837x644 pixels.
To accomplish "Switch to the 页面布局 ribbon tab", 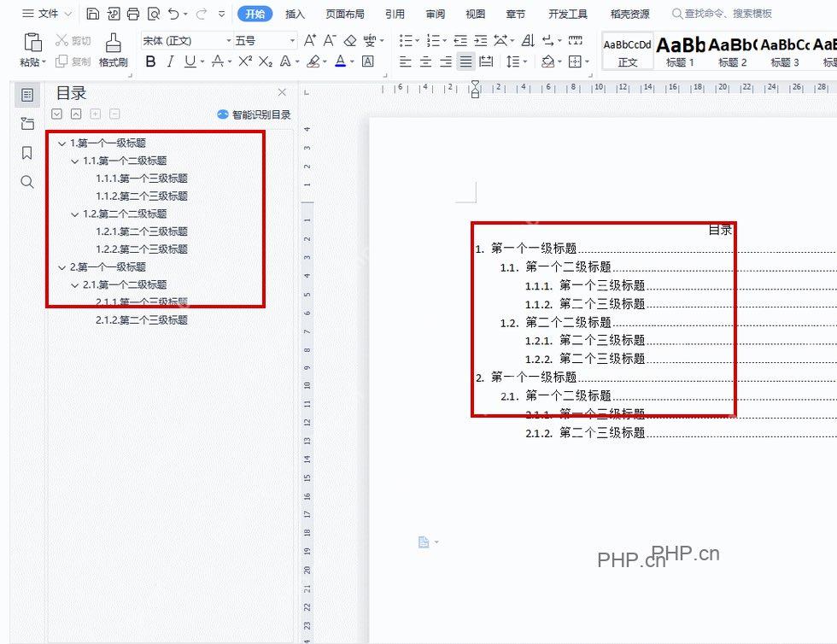I will pyautogui.click(x=345, y=14).
